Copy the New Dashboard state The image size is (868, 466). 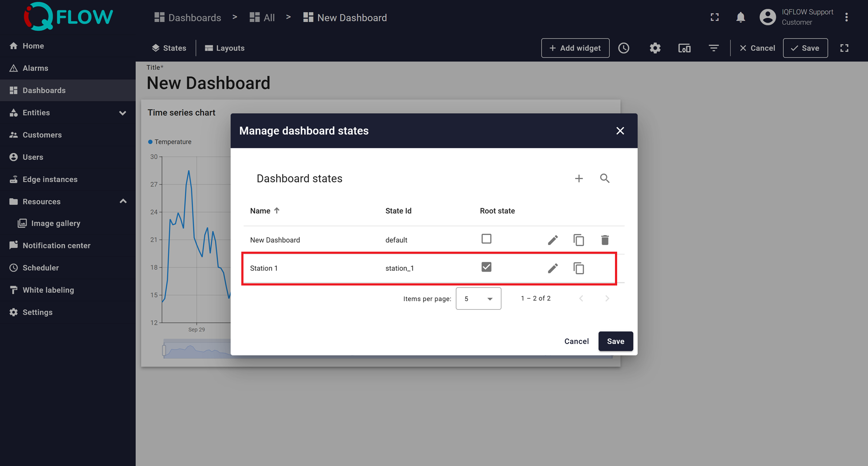pos(579,240)
